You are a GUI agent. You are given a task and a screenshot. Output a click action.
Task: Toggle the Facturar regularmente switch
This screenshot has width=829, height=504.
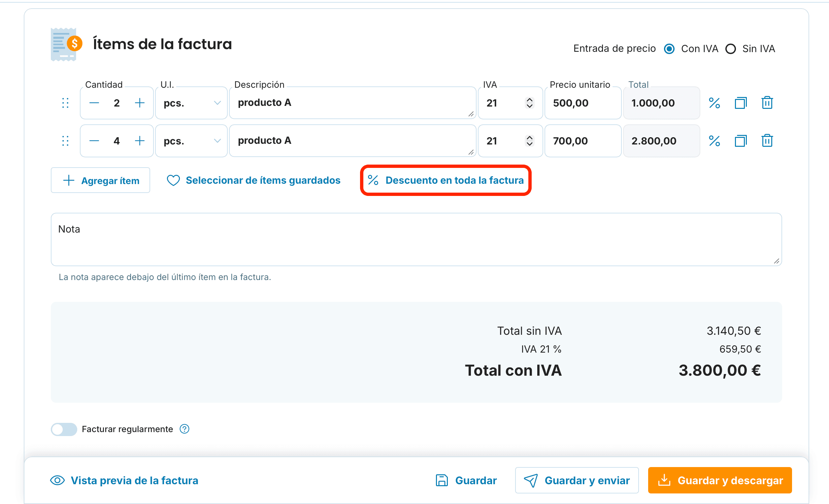pos(64,429)
